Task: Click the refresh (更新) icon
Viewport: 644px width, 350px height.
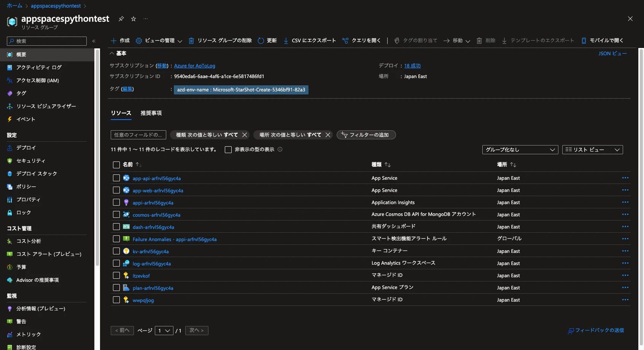Action: (261, 41)
